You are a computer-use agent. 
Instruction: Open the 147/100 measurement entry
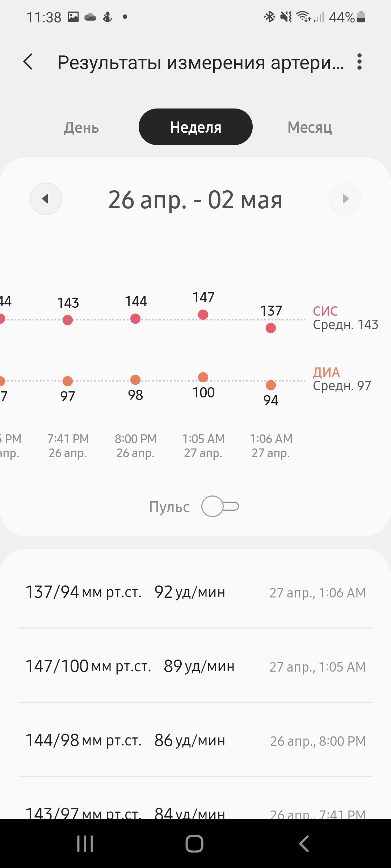click(x=195, y=666)
